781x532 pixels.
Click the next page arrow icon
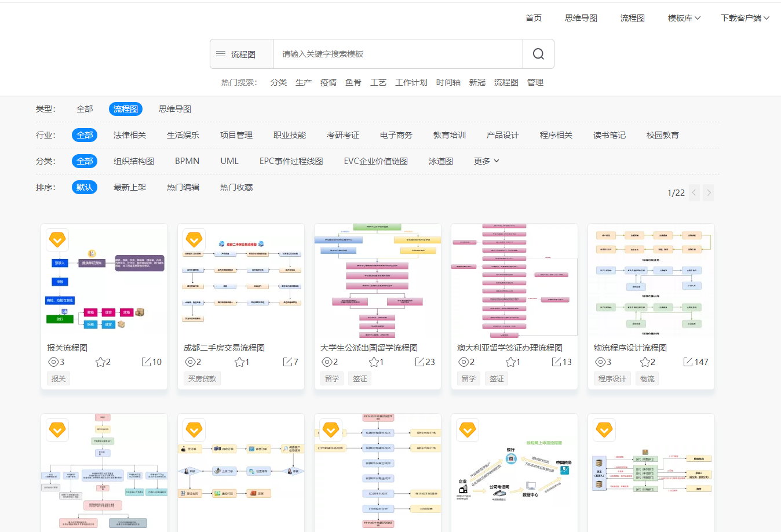tap(708, 192)
